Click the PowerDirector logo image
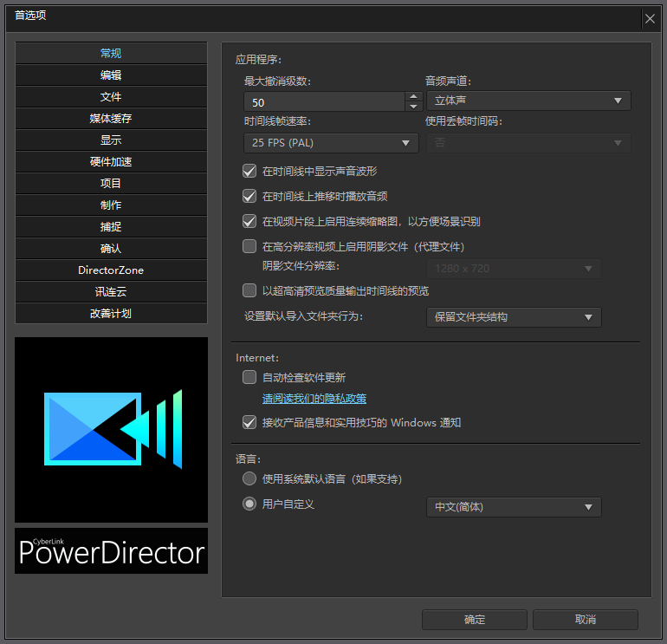667x644 pixels. (112, 430)
